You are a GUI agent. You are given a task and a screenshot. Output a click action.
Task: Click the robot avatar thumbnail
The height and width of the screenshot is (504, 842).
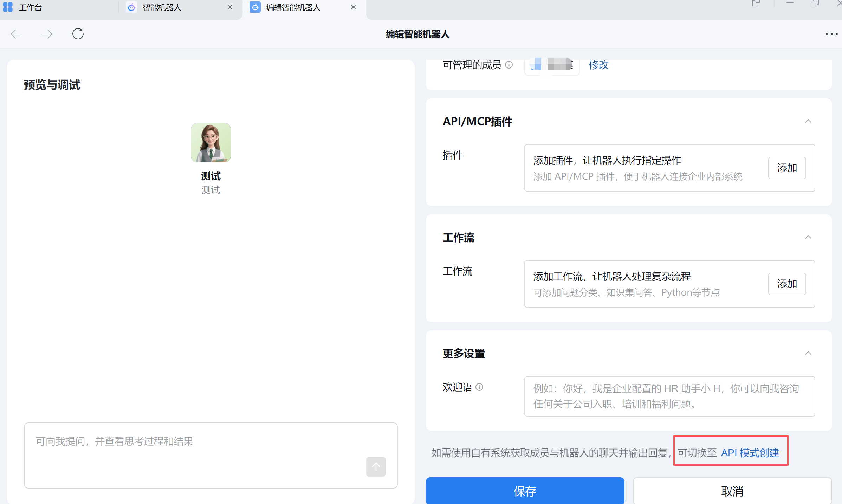pos(211,143)
